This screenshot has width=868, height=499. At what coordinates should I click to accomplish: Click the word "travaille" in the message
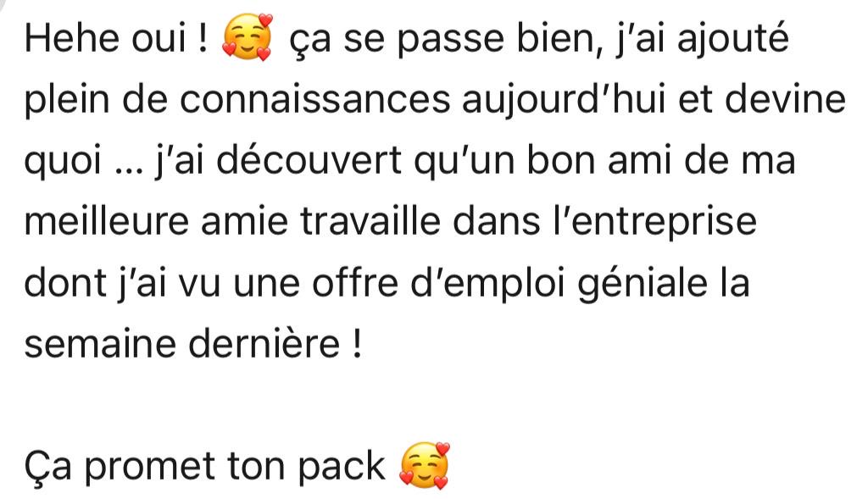[x=371, y=221]
